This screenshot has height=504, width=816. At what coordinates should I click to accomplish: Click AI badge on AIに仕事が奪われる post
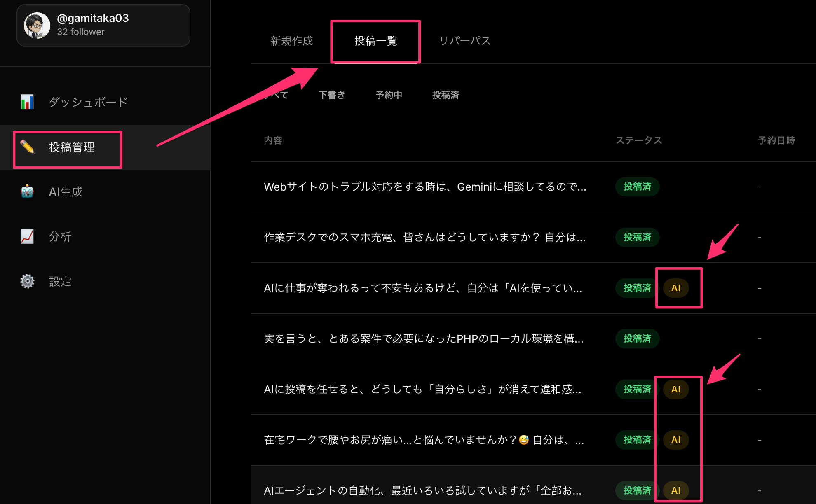tap(675, 288)
